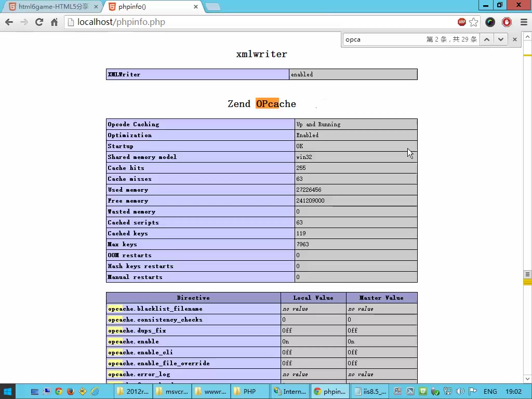532x399 pixels.
Task: Open the Chrome hamburger menu
Action: (x=524, y=22)
